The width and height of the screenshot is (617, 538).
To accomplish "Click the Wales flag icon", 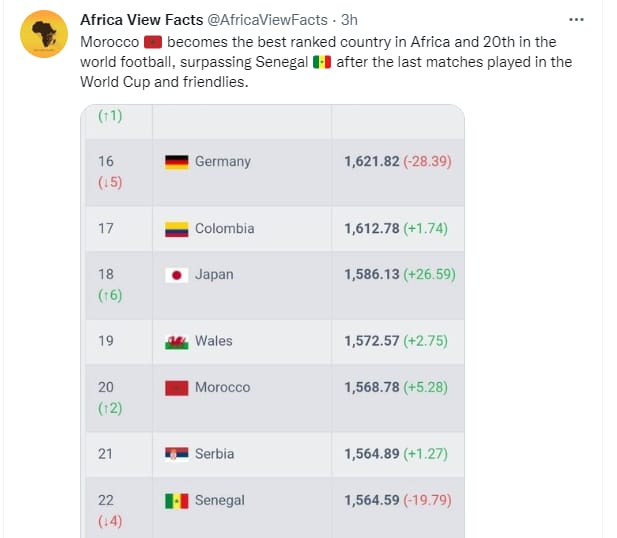I will click(177, 341).
